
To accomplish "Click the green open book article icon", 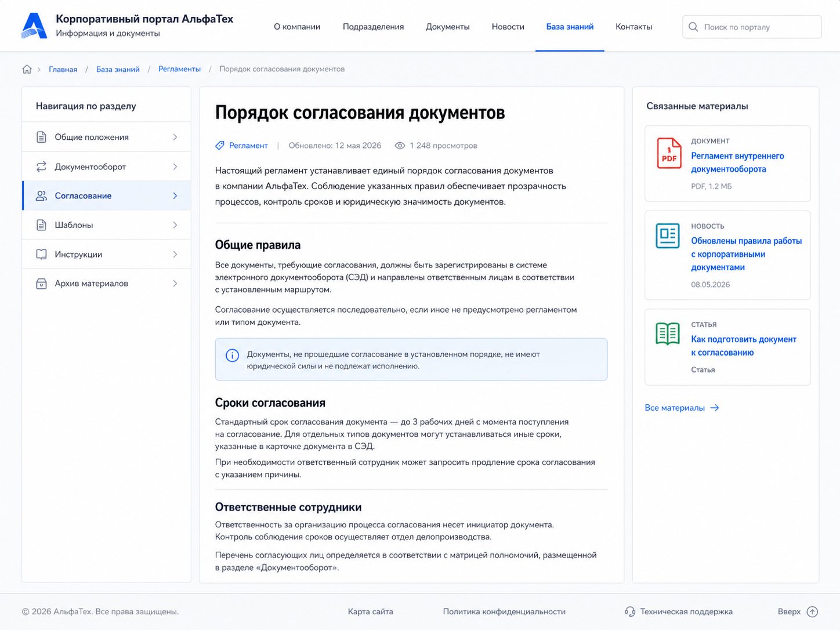I will pyautogui.click(x=668, y=334).
